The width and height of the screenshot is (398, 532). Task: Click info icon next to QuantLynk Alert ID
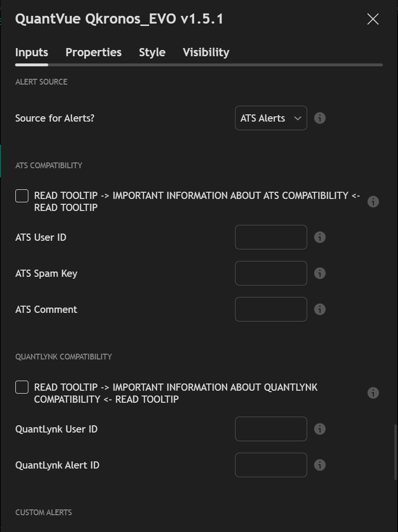pyautogui.click(x=320, y=465)
